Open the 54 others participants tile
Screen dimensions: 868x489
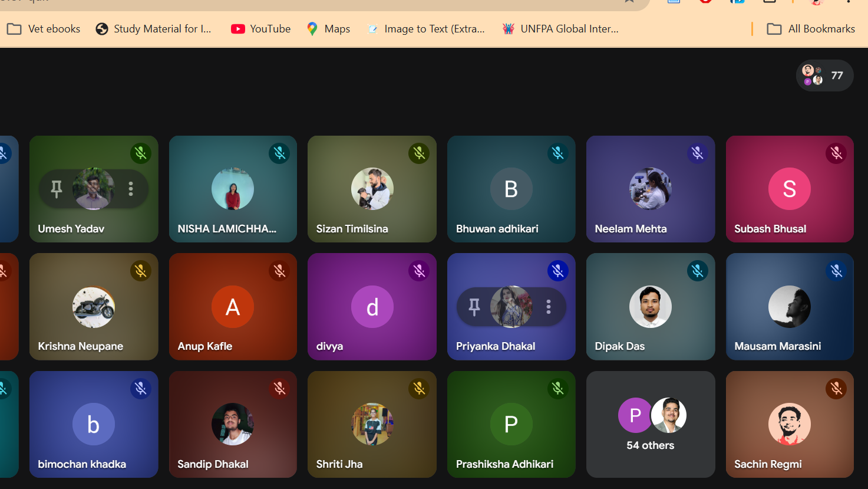click(x=651, y=424)
